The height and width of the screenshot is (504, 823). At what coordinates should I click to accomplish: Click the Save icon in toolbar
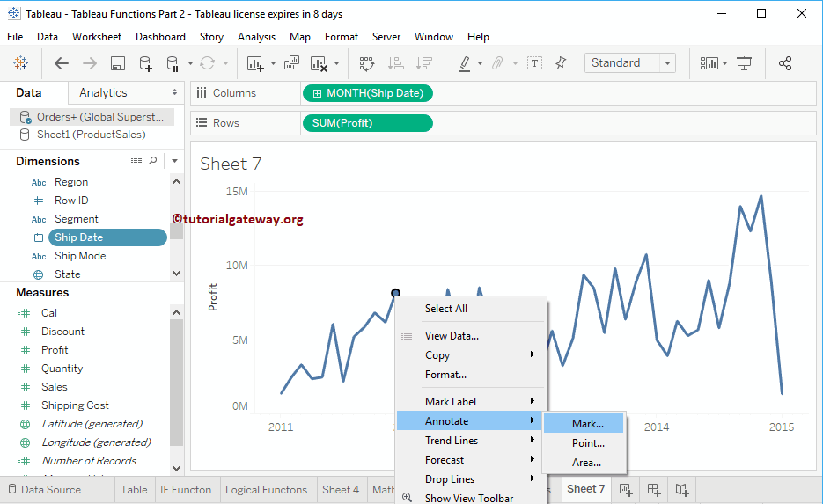pos(118,63)
